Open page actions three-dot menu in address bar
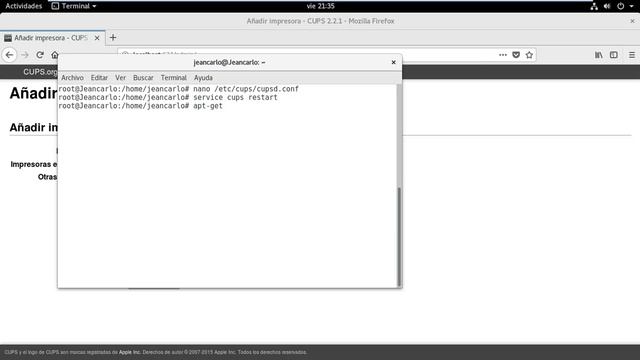640x360 pixels. click(x=503, y=55)
